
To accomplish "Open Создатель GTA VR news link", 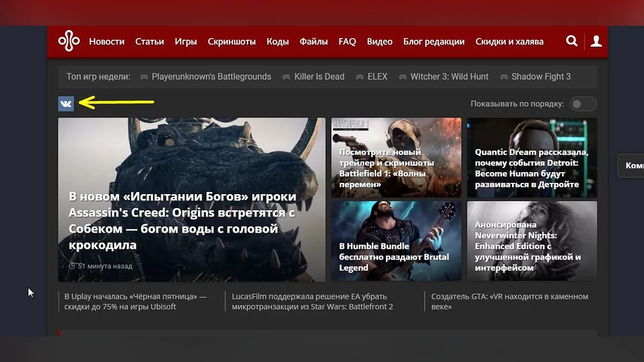I will tap(510, 301).
